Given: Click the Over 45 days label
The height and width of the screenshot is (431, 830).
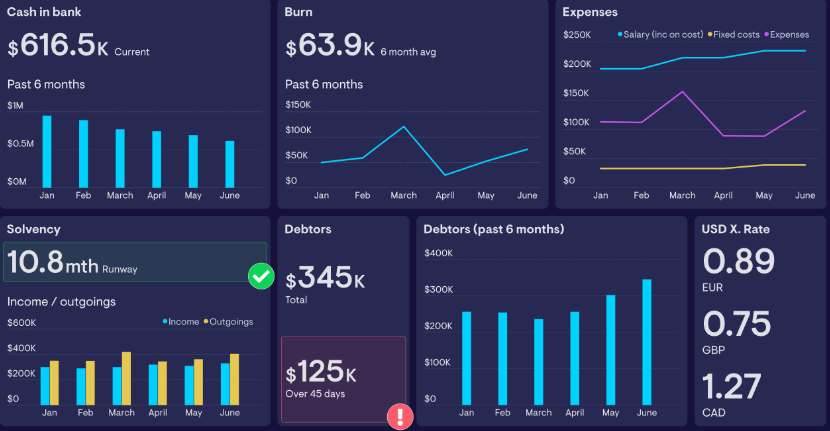Looking at the screenshot, I should pyautogui.click(x=315, y=393).
